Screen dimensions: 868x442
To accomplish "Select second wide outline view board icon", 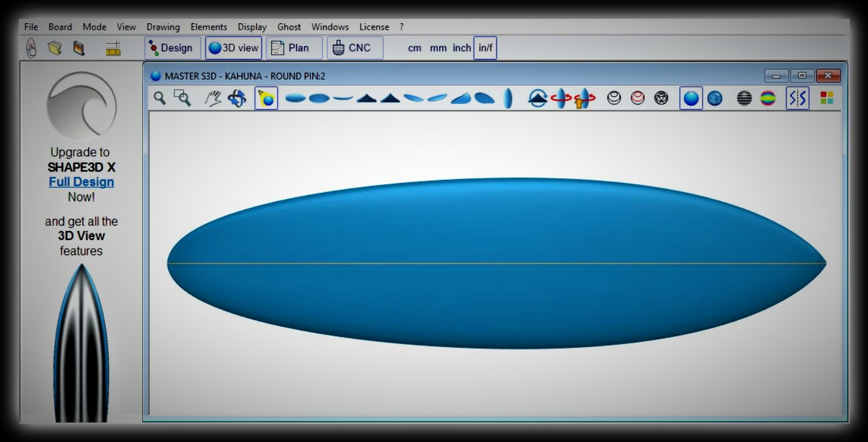I will 319,98.
